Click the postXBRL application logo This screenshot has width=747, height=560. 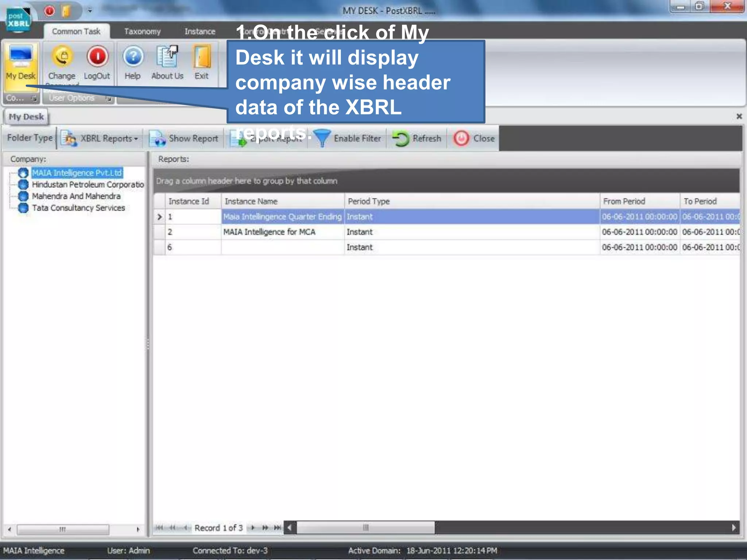click(18, 19)
